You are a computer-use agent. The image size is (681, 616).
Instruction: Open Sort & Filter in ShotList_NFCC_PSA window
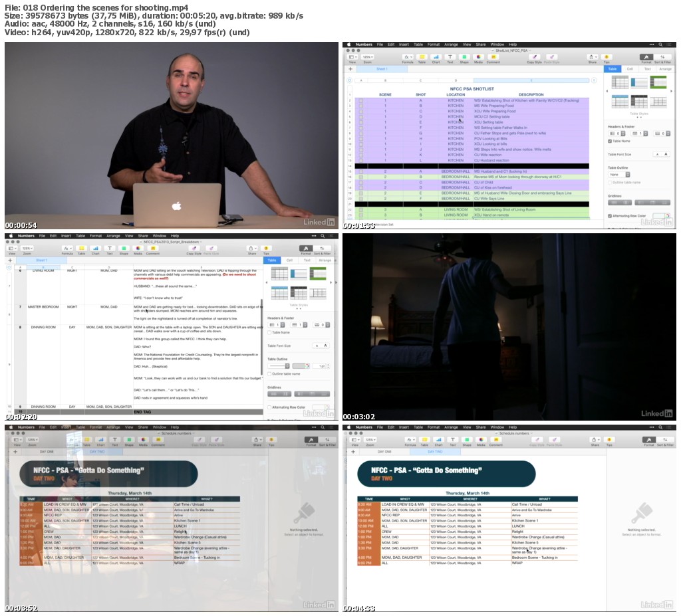point(662,57)
